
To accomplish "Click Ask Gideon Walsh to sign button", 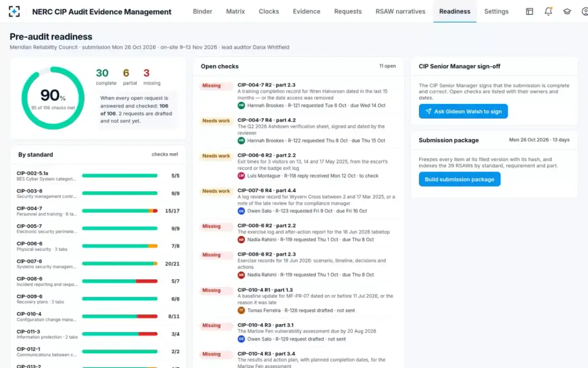I will click(464, 111).
